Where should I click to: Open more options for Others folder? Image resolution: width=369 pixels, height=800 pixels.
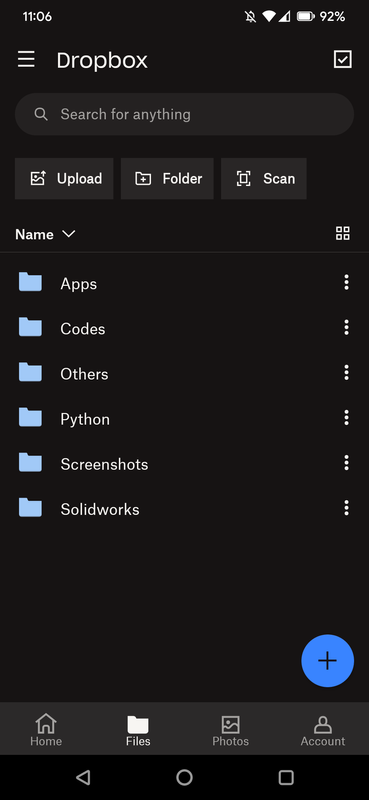tap(347, 372)
